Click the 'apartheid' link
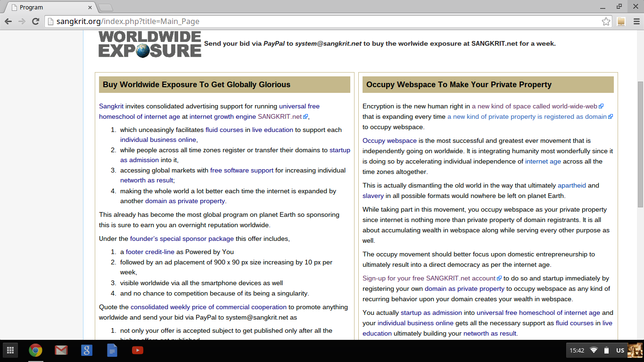Screen dimensions: 644x362 pos(571,186)
